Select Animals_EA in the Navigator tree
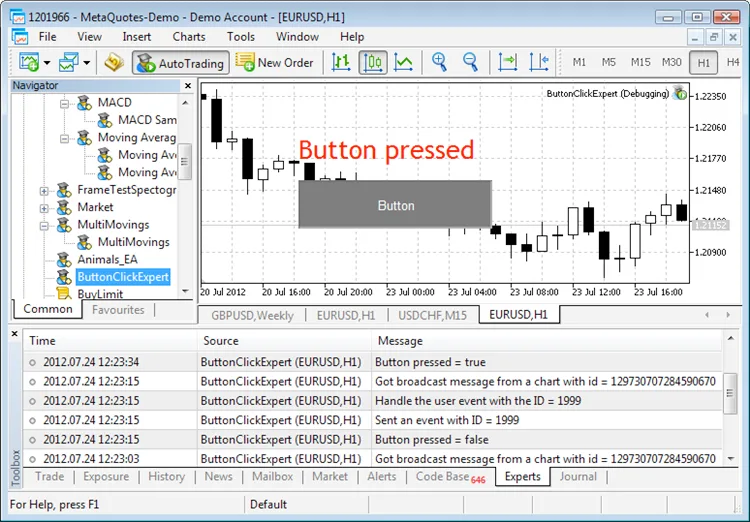Image resolution: width=750 pixels, height=522 pixels. [107, 259]
